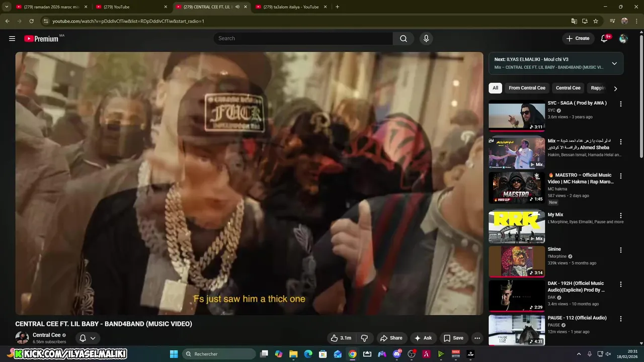Open Central Cee channel avatar
644x362 pixels.
click(22, 338)
